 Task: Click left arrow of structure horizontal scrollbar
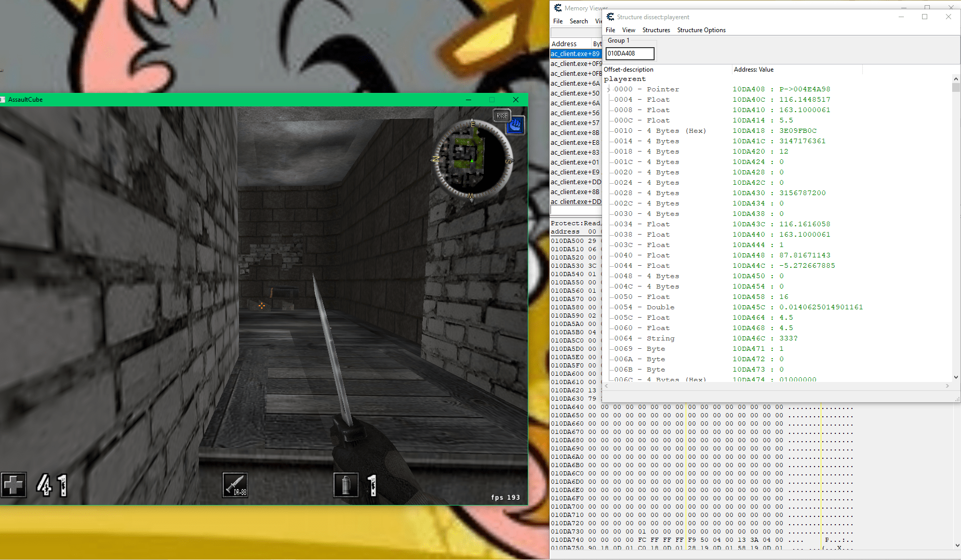point(606,386)
